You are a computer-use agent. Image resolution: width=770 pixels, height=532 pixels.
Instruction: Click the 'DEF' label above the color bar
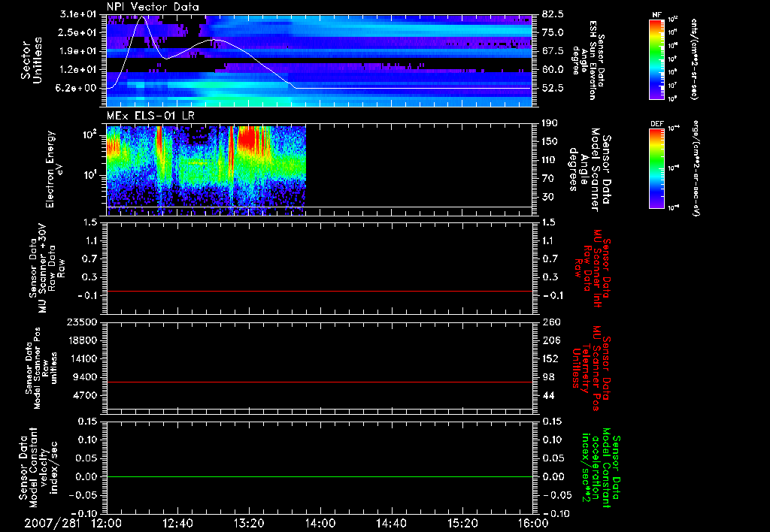pyautogui.click(x=656, y=124)
